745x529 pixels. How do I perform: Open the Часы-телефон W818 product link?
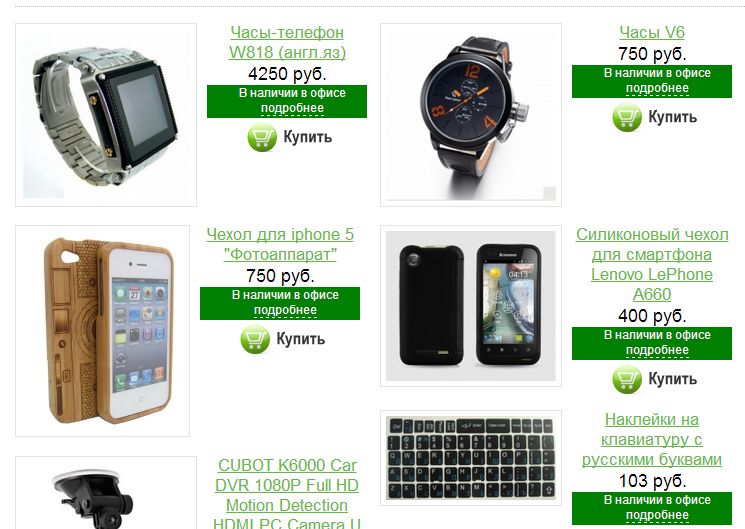[287, 42]
